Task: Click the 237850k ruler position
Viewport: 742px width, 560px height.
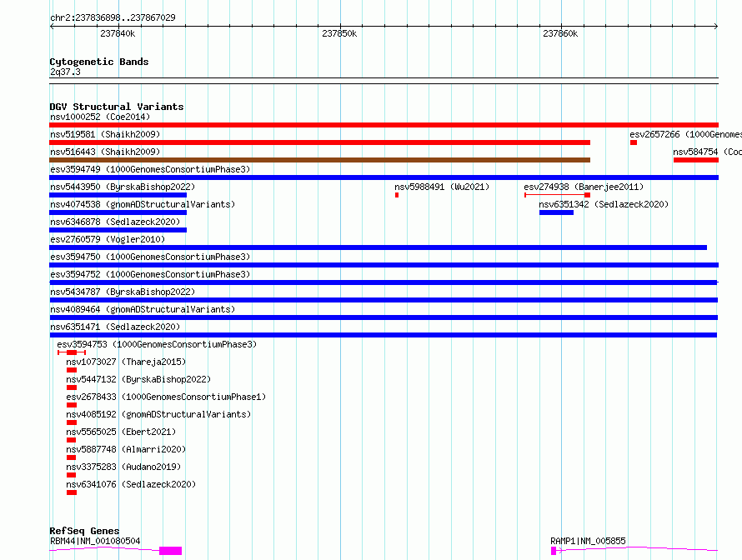Action: coord(339,33)
